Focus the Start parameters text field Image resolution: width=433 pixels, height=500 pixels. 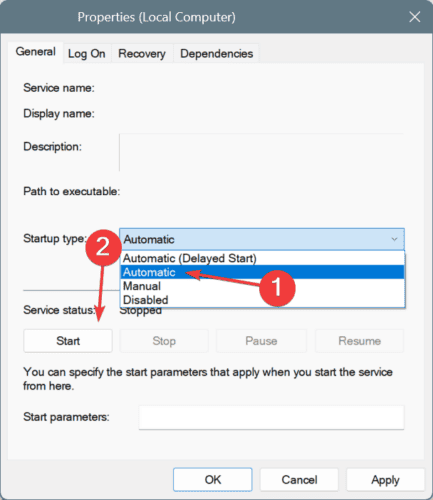(271, 417)
